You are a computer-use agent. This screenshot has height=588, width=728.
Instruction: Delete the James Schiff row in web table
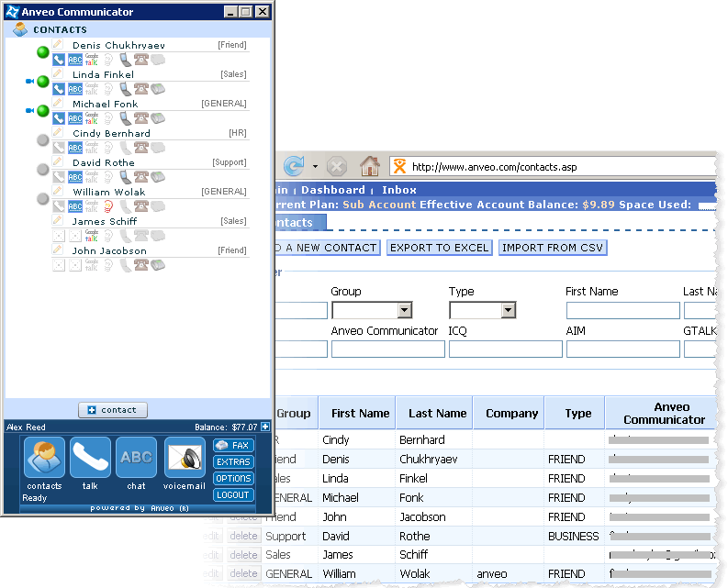(243, 555)
